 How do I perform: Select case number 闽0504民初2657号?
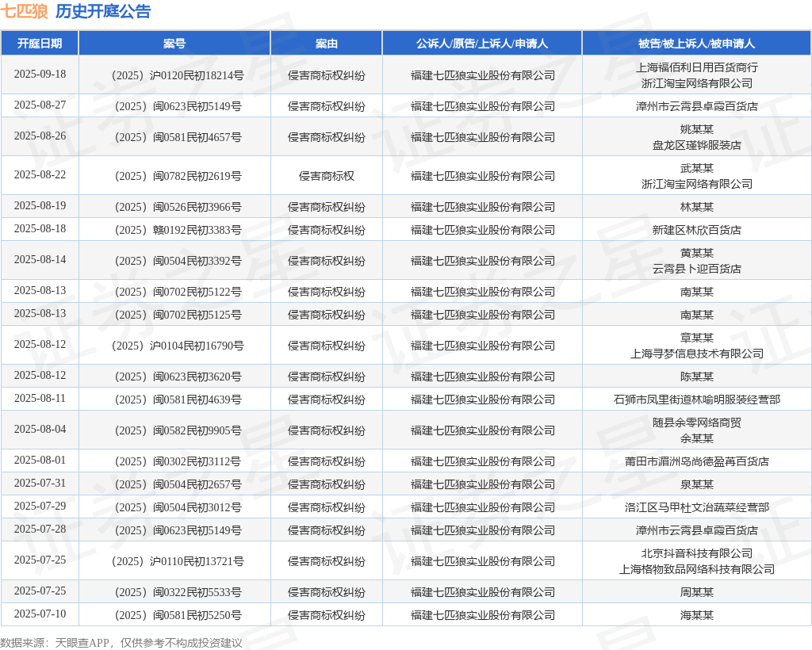(x=178, y=484)
